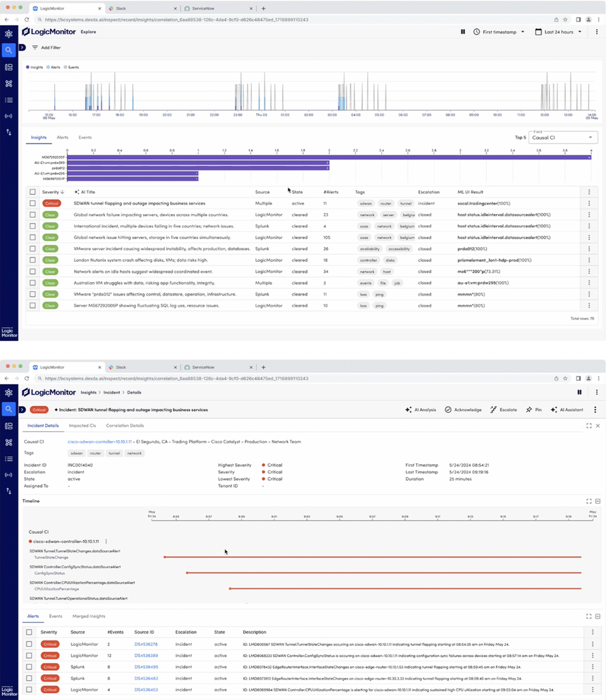607x700 pixels.
Task: Check the International incident, multiple devices row
Action: 33,226
